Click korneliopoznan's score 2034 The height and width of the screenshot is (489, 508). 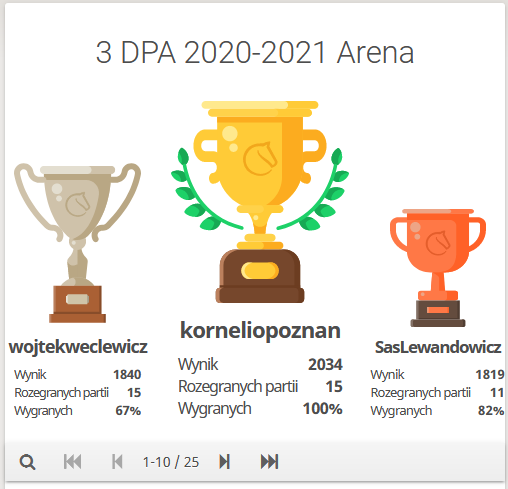(325, 364)
